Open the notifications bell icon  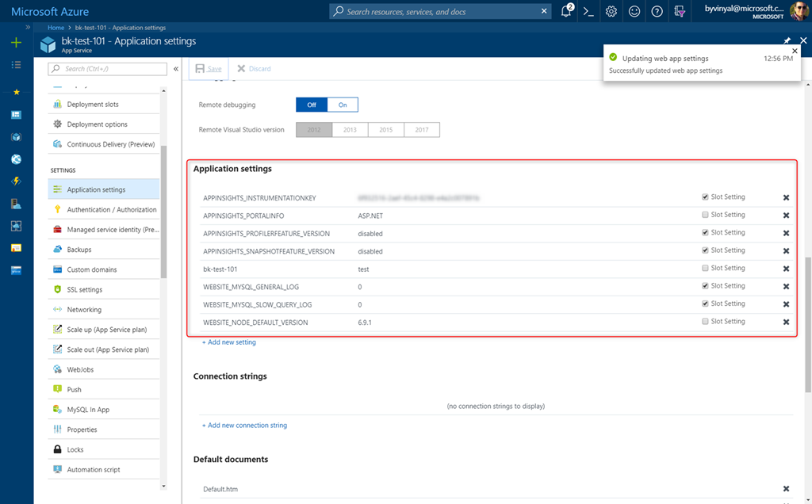click(566, 11)
